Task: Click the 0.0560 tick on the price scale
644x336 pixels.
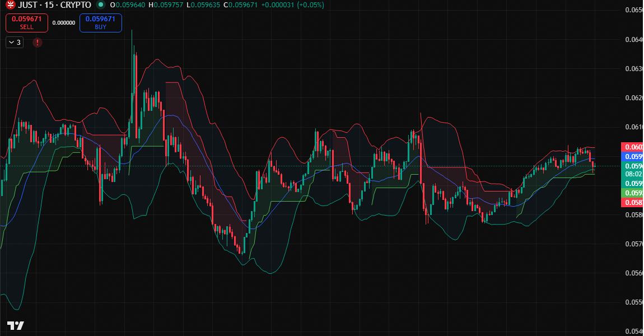Action: 633,273
